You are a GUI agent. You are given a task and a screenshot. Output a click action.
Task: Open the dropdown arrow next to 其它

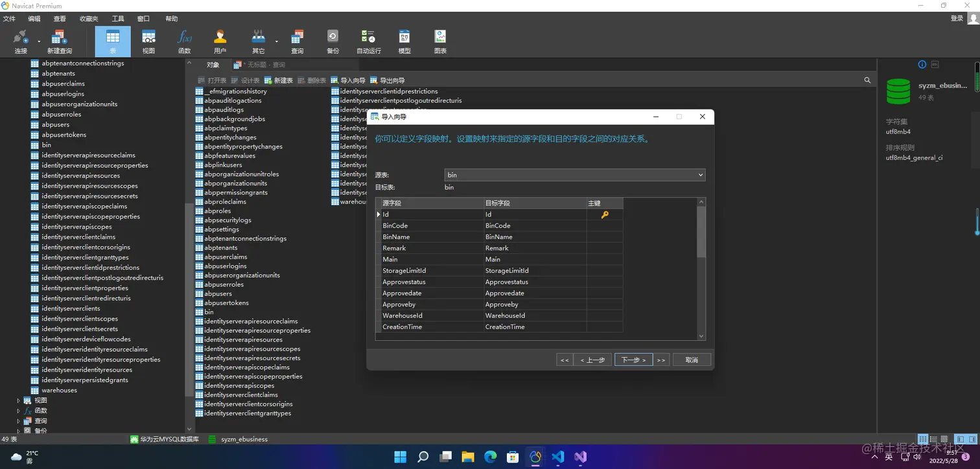click(277, 41)
